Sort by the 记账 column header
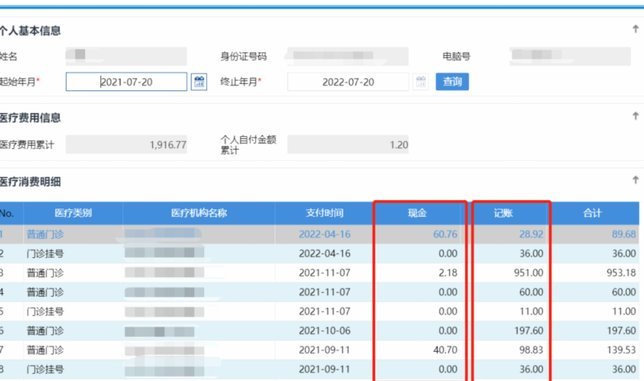This screenshot has width=644, height=381. [503, 213]
